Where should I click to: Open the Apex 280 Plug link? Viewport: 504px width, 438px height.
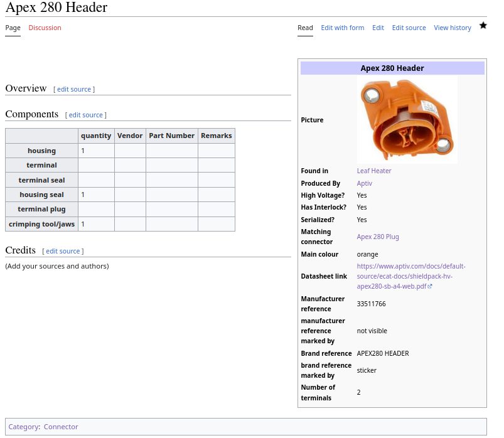tap(377, 237)
